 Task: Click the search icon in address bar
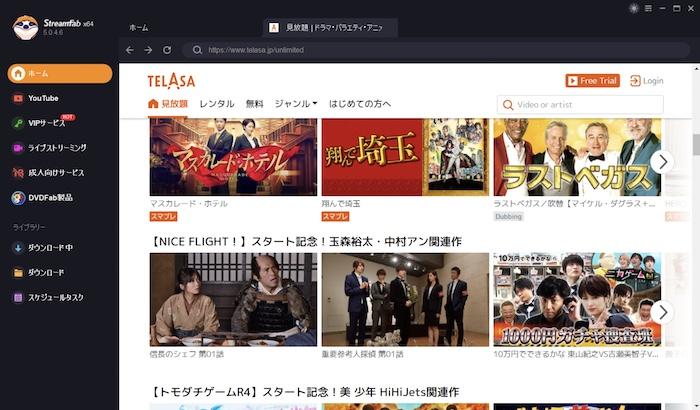coord(197,50)
